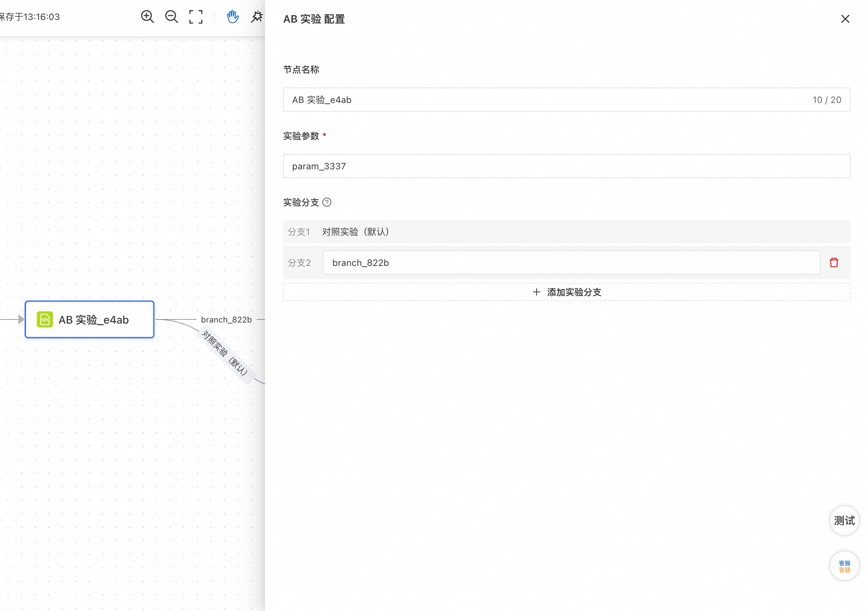This screenshot has width=868, height=611.
Task: Click the AB 实验 配置 panel title
Action: click(x=314, y=19)
